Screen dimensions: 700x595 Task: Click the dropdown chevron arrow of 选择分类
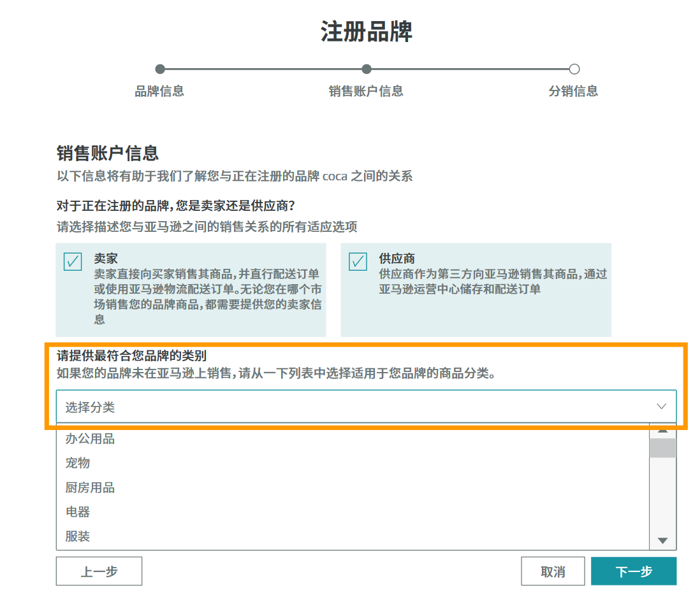(x=661, y=406)
